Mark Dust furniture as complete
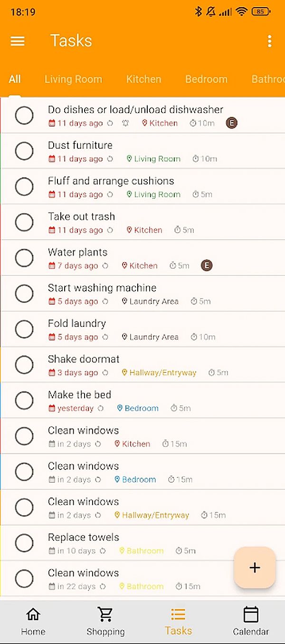This screenshot has width=285, height=644. [24, 151]
